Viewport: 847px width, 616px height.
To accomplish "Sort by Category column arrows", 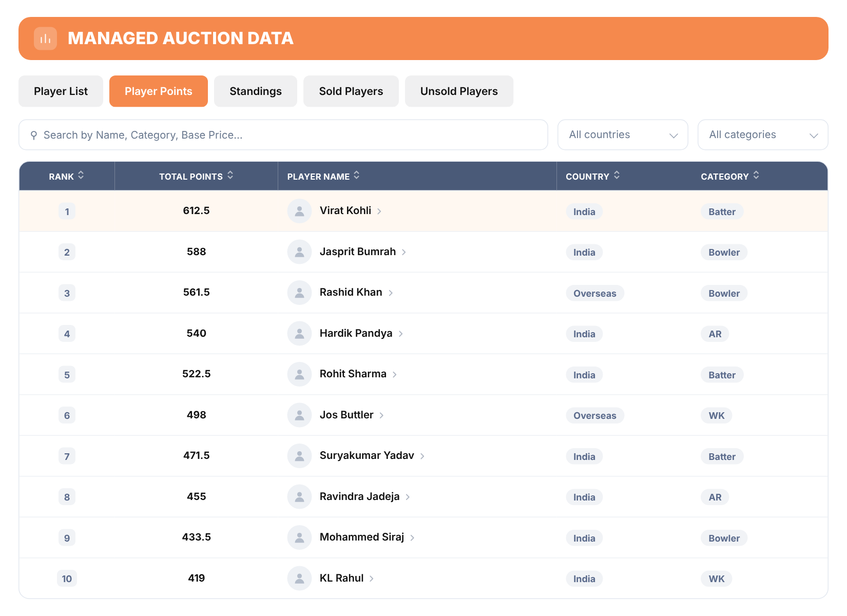I will click(x=756, y=175).
